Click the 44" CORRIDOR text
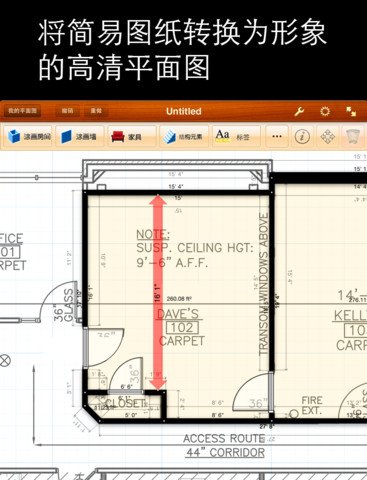 pos(225,453)
